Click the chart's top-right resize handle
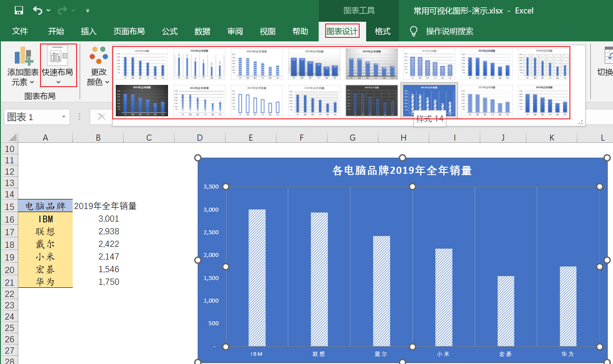The image size is (613, 364). click(x=607, y=158)
